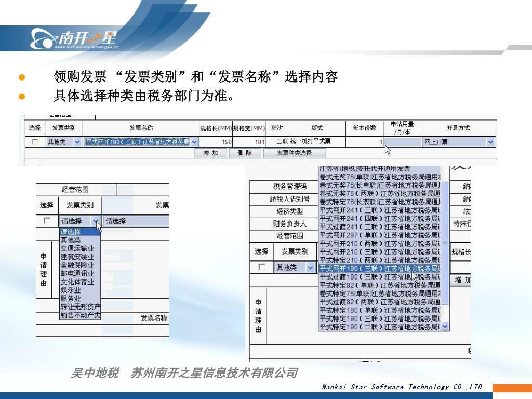Open the 其他类 dropdown in the right panel
The height and width of the screenshot is (399, 532).
(x=310, y=268)
